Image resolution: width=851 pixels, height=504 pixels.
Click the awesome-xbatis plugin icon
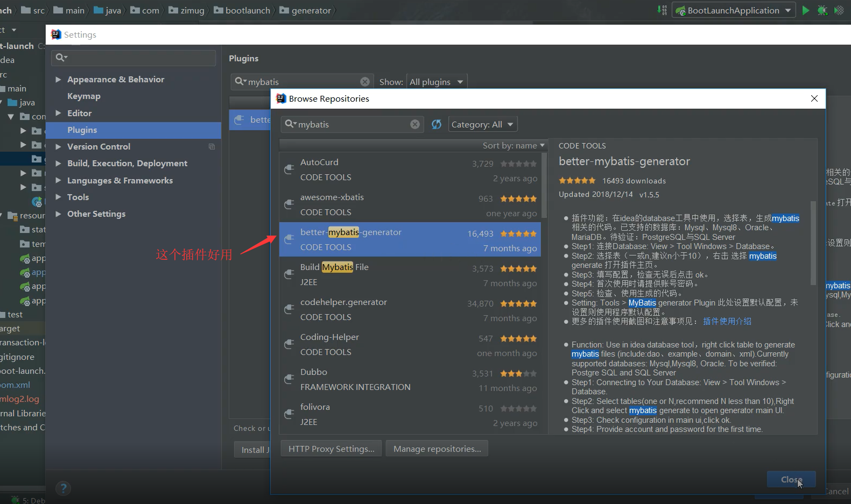tap(289, 204)
